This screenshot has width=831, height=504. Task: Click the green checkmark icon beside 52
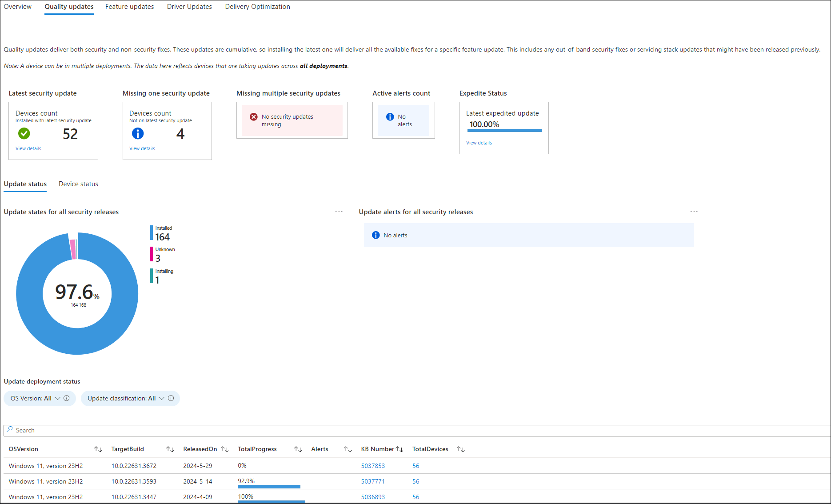(x=24, y=133)
